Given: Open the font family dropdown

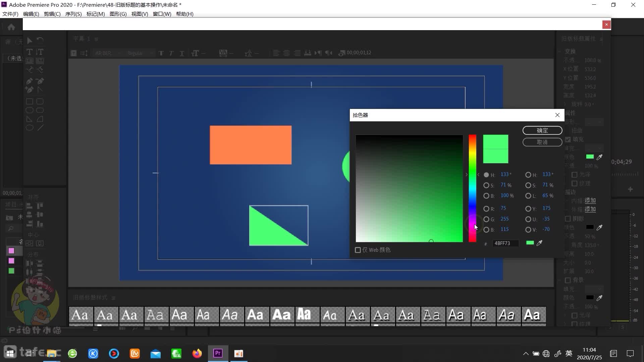Looking at the screenshot, I should (108, 53).
